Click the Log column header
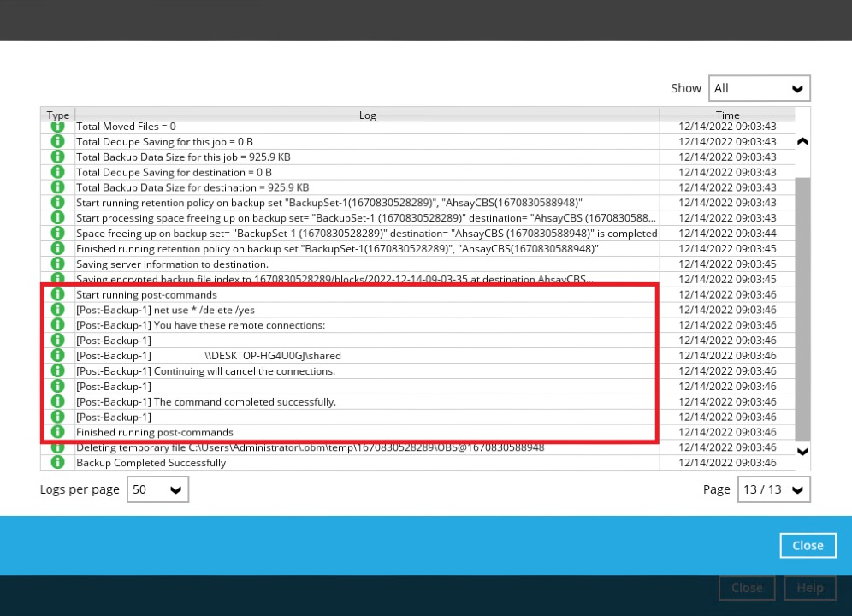The height and width of the screenshot is (616, 852). pyautogui.click(x=367, y=115)
